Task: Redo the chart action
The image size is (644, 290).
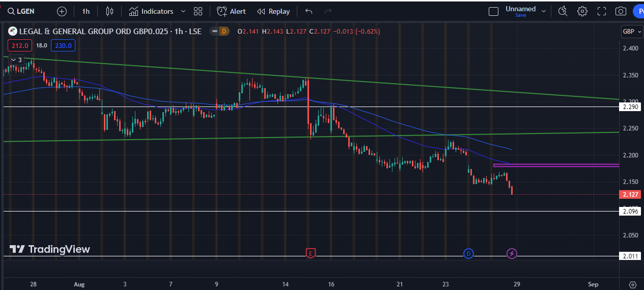Action: [328, 11]
